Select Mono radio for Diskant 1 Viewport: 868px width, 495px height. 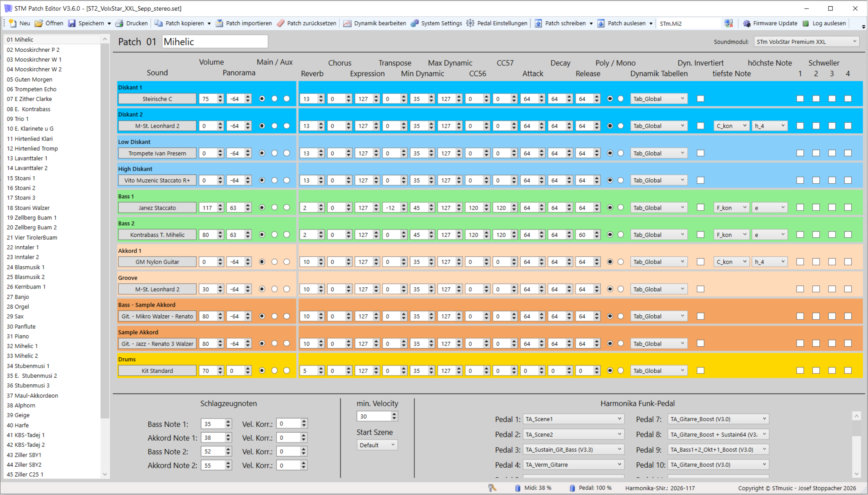621,98
